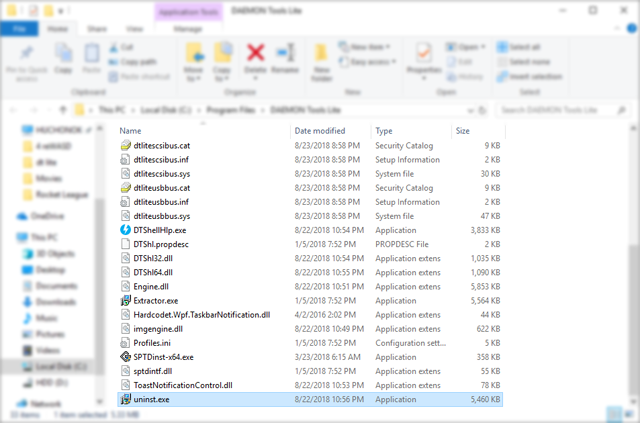Click the DTShl.propdesc blank file icon
The width and height of the screenshot is (640, 423).
(x=125, y=244)
